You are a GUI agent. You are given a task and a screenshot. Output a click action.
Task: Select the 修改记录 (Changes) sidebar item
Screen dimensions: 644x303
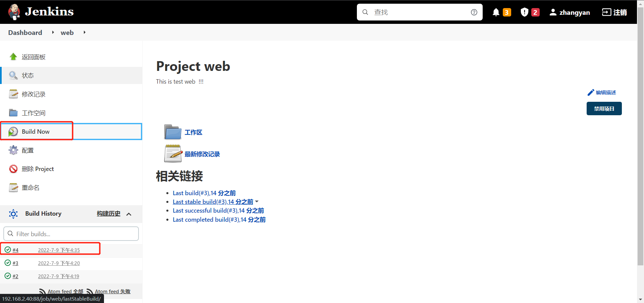point(34,94)
